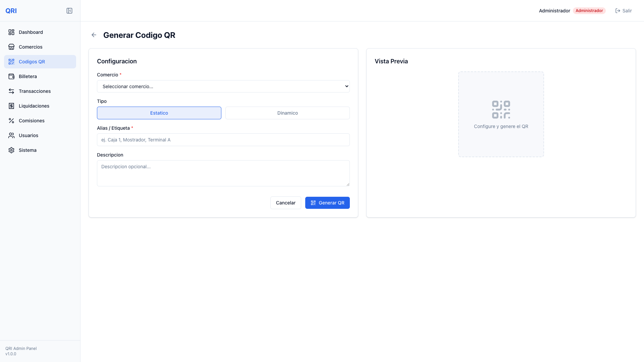Click the 'QRI Admin Panel' footer text

pyautogui.click(x=21, y=349)
